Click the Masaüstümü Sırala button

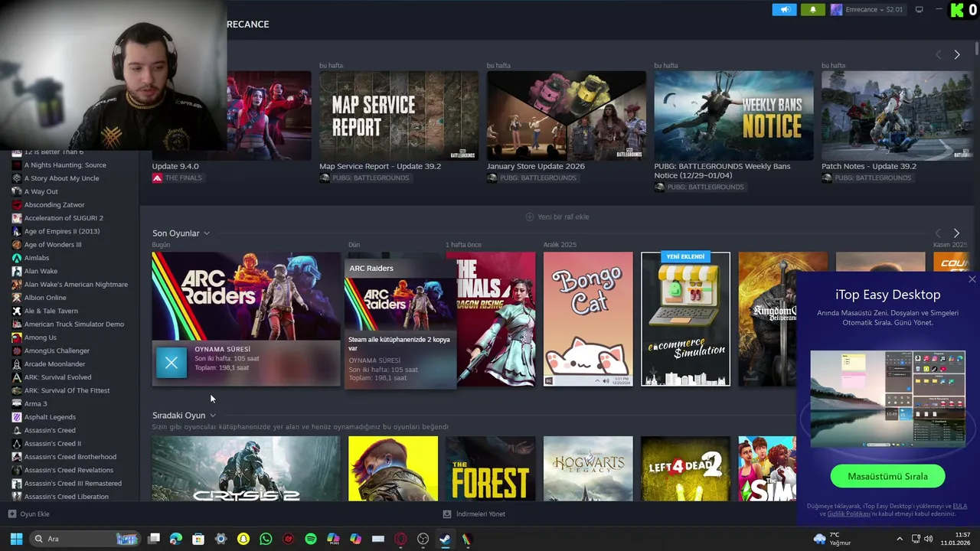(887, 476)
